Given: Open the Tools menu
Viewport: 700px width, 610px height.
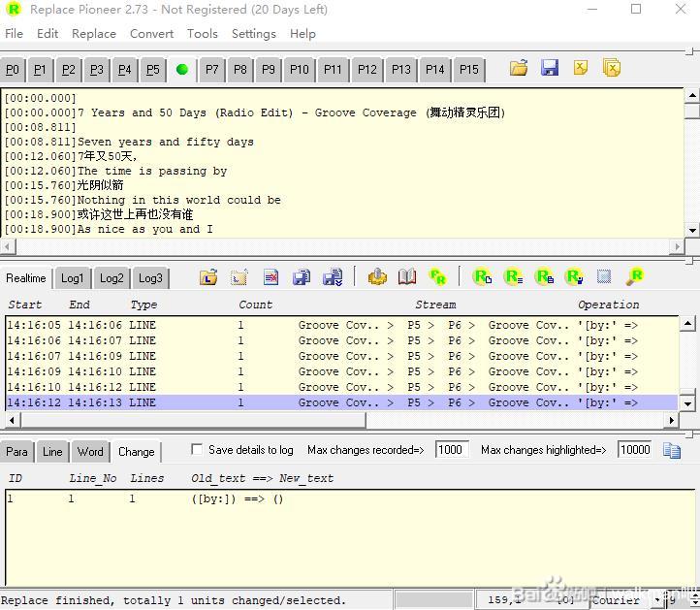Looking at the screenshot, I should 203,34.
